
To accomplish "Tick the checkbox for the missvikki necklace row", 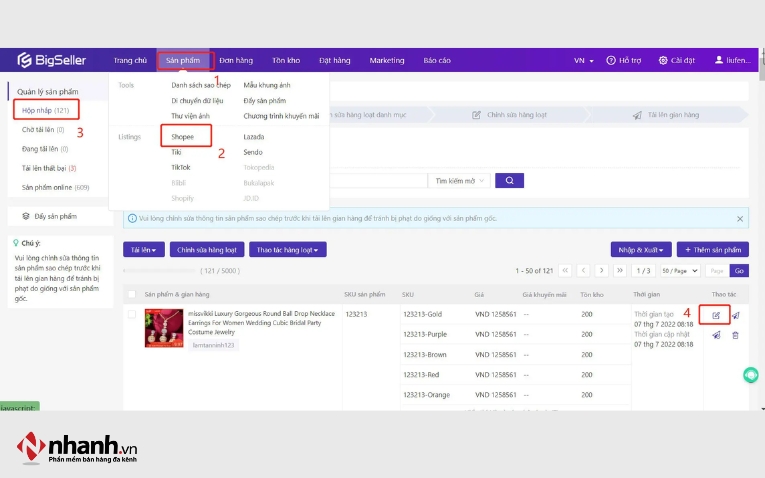I will pyautogui.click(x=132, y=314).
